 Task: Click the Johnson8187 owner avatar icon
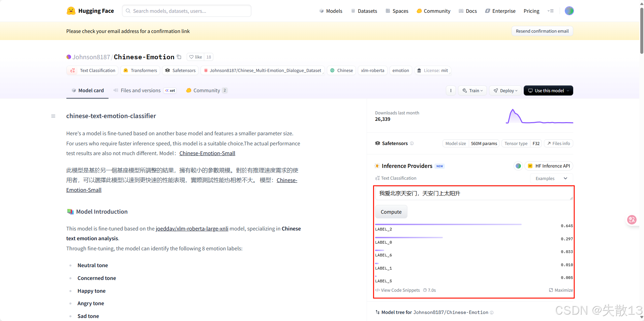point(69,57)
